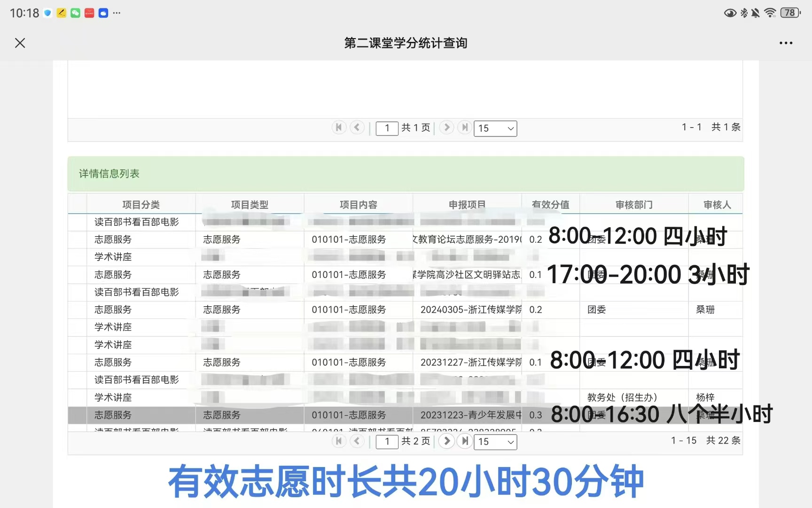
Task: Click next page icon in top pager
Action: 446,127
